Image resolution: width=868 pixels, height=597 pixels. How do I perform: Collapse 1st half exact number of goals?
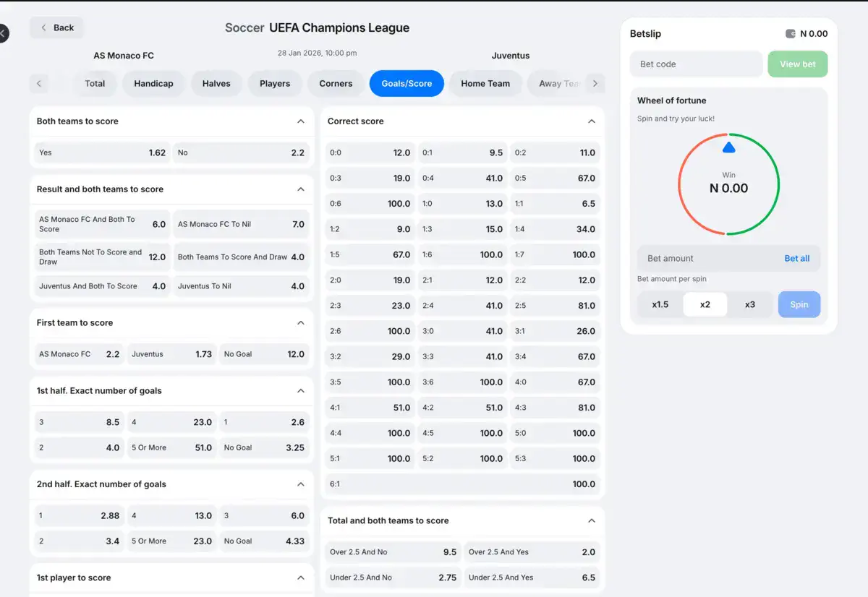[x=301, y=391]
